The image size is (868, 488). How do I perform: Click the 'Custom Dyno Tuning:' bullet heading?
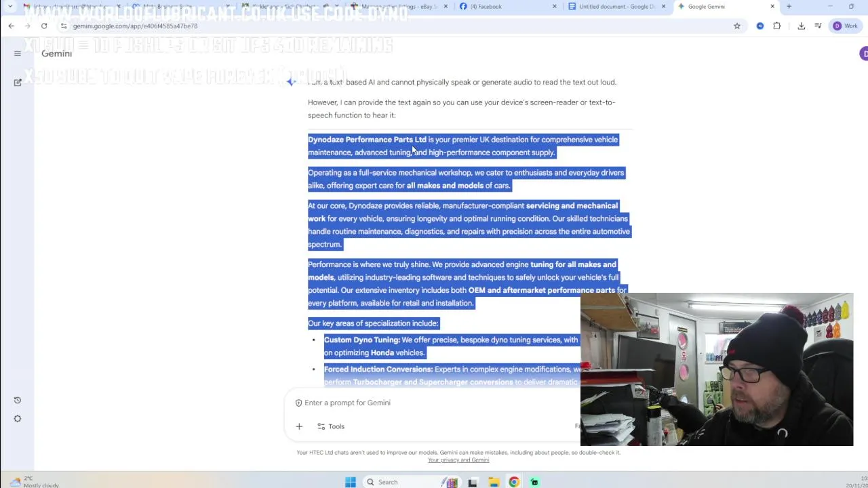(x=361, y=340)
